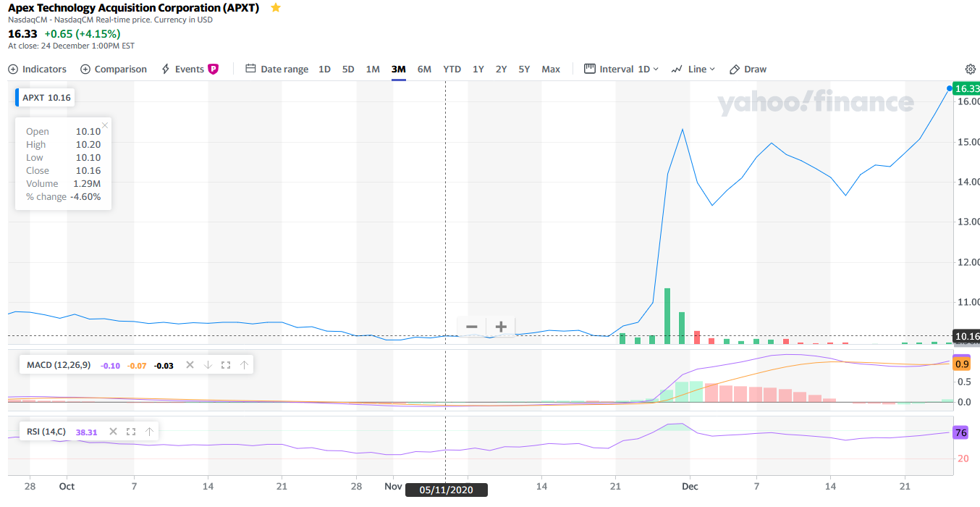The image size is (980, 507).
Task: Select the Max range
Action: [x=551, y=70]
